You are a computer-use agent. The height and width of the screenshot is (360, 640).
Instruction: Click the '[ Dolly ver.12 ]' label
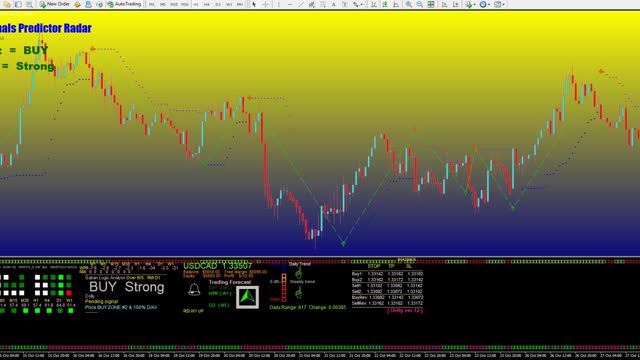pos(405,311)
